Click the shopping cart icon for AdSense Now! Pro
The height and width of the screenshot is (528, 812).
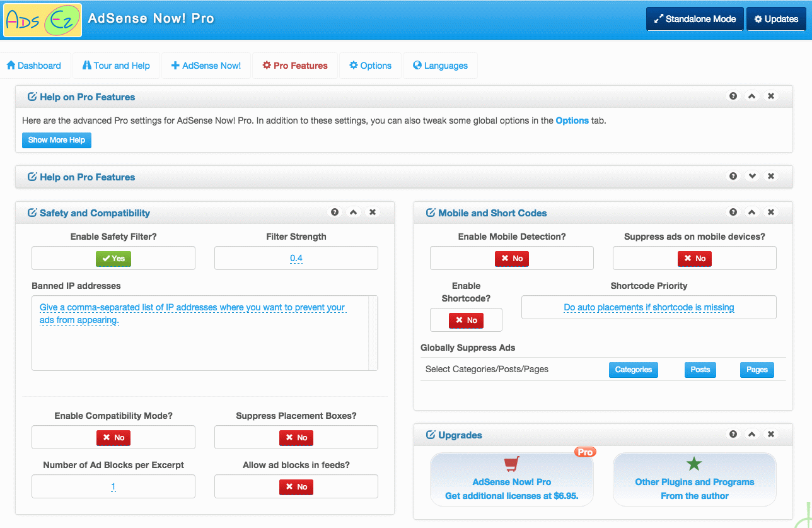coord(511,465)
